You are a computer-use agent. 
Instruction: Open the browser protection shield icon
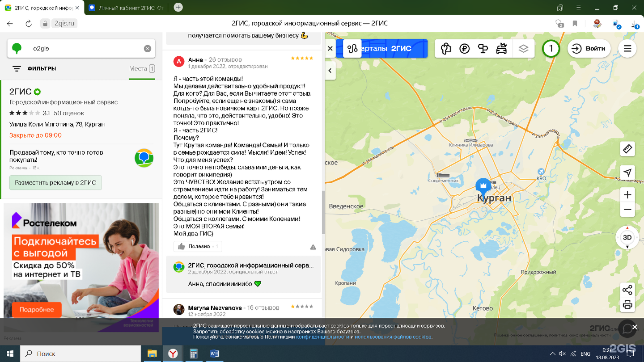click(559, 24)
